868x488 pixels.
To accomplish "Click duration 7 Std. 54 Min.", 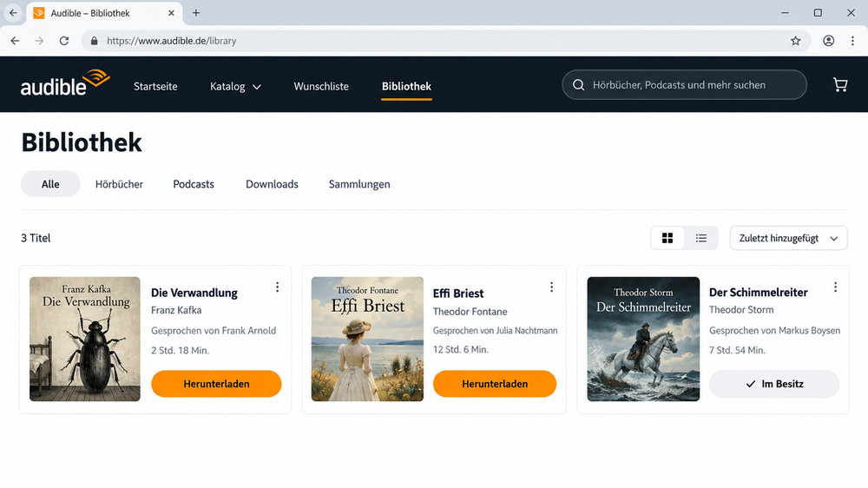I will (x=737, y=351).
